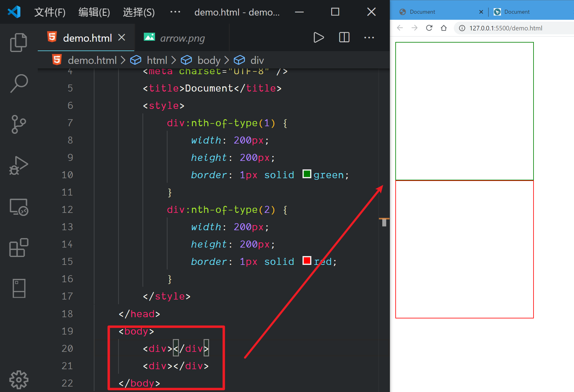Select the first Document browser tab

[x=441, y=12]
